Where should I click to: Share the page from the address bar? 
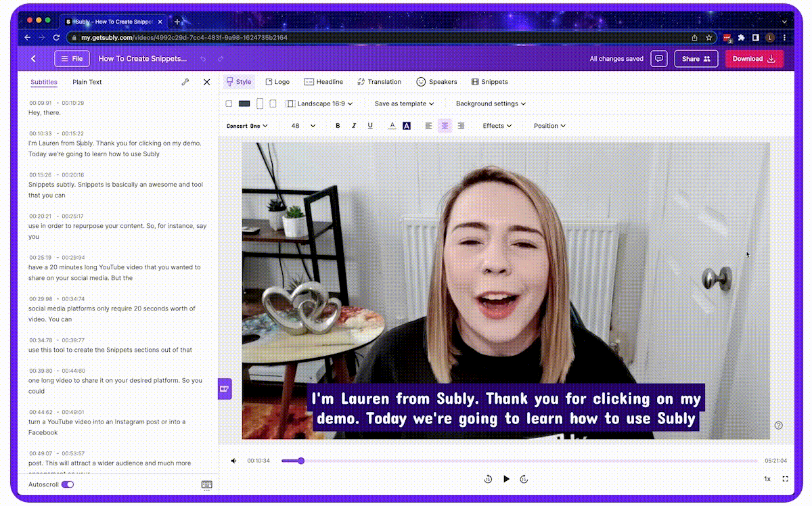[695, 38]
